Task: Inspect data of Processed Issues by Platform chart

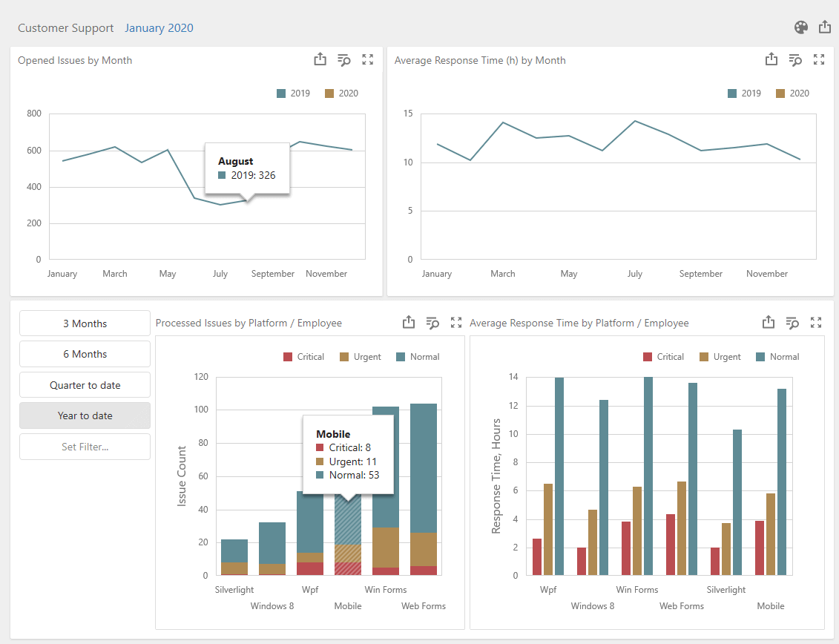Action: point(432,323)
